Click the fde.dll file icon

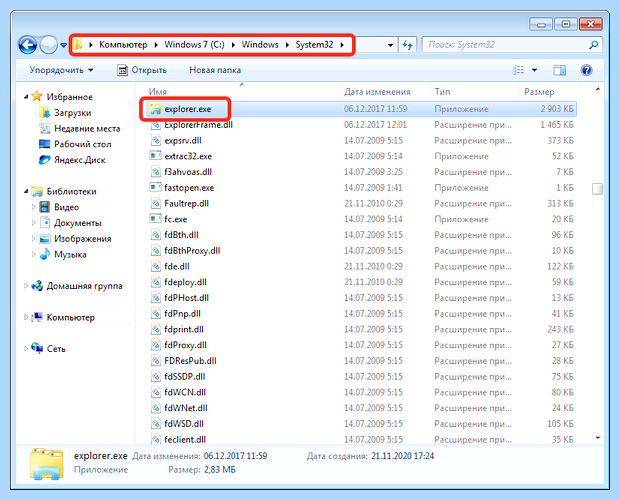[155, 266]
